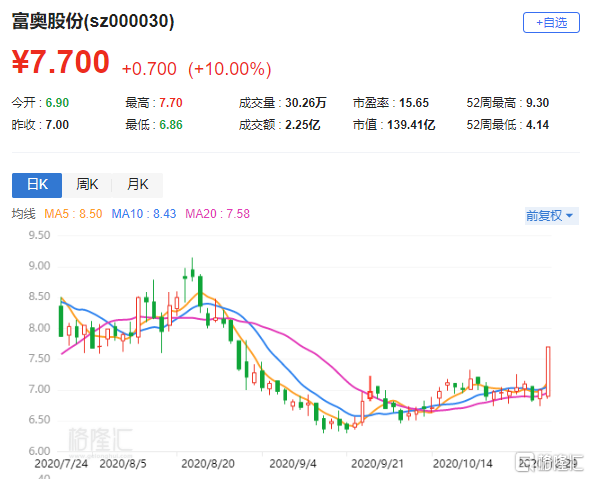Screen dimensions: 590x479
Task: Select the 市值 market cap 139.41亿
Action: (x=411, y=125)
